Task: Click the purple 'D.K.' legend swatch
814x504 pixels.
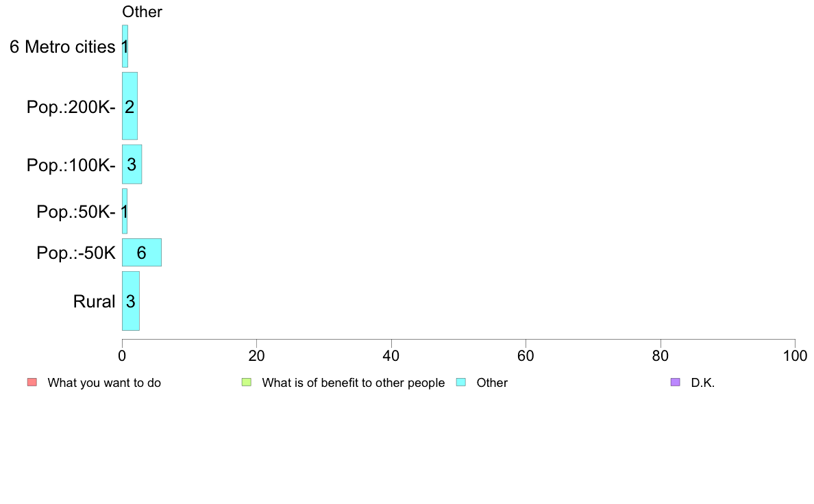Action: [676, 383]
